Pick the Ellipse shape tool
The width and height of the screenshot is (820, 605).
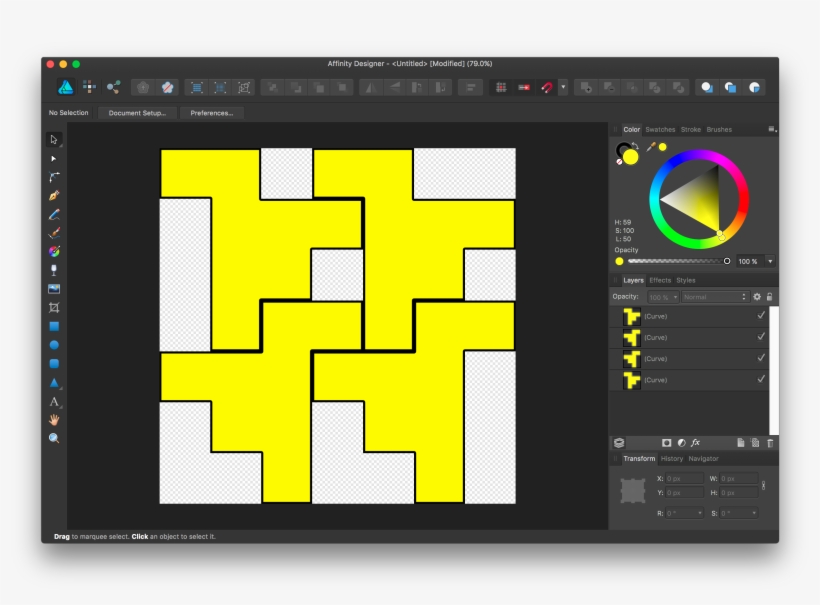[54, 345]
